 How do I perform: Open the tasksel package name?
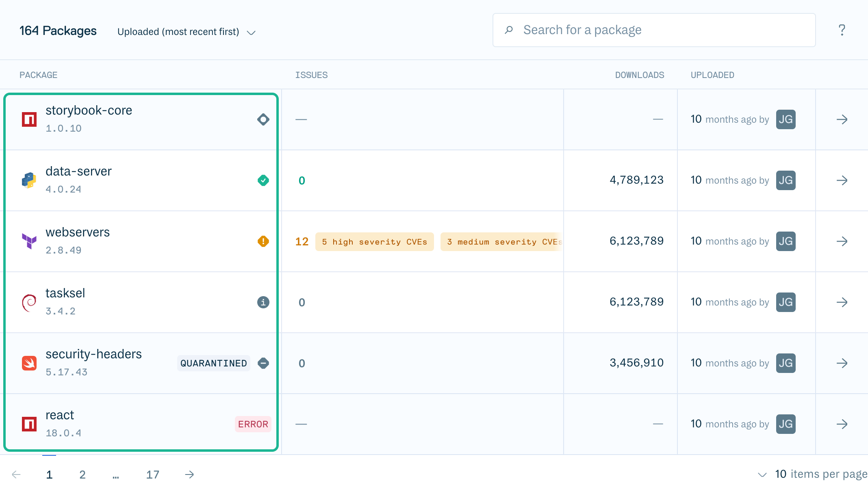pyautogui.click(x=65, y=293)
